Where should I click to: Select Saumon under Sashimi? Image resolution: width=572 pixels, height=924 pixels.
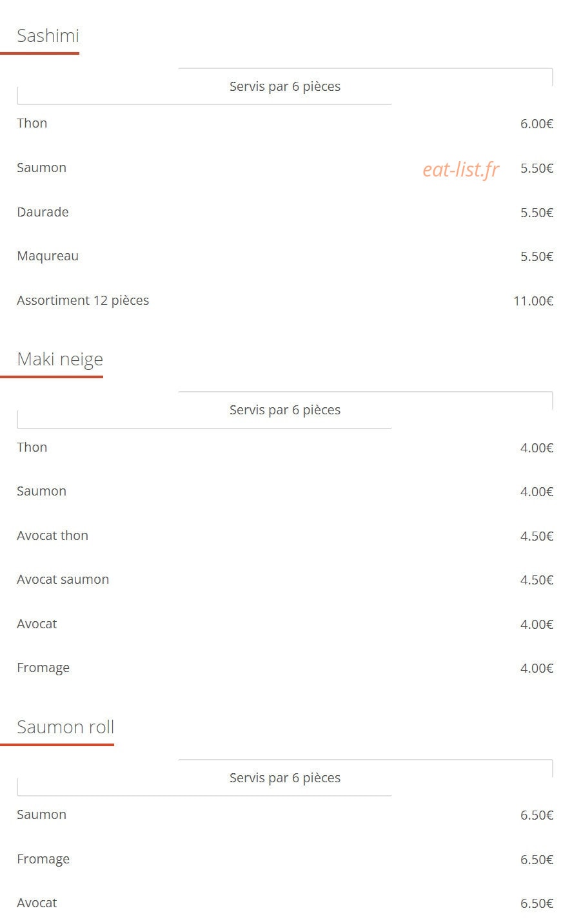[42, 168]
